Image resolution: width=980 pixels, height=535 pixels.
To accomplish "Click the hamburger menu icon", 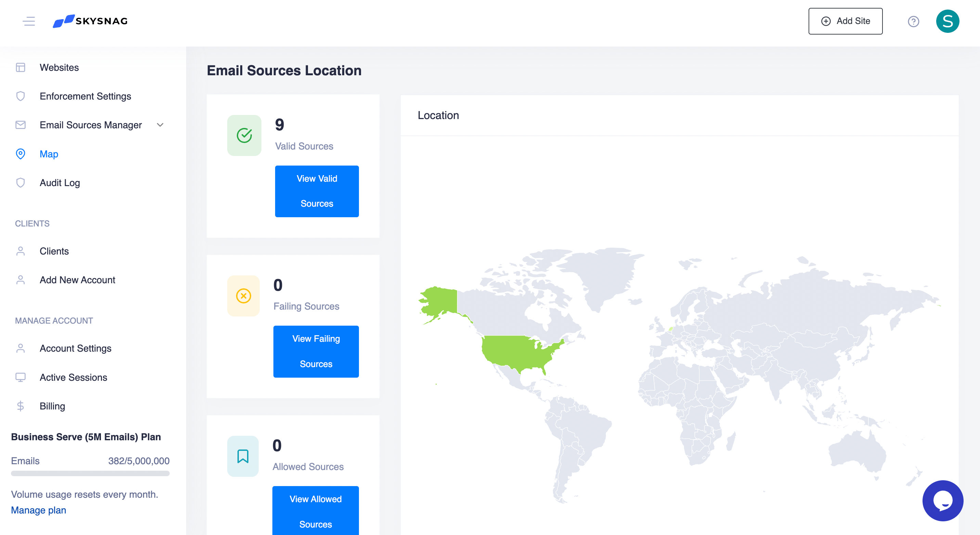I will (29, 21).
